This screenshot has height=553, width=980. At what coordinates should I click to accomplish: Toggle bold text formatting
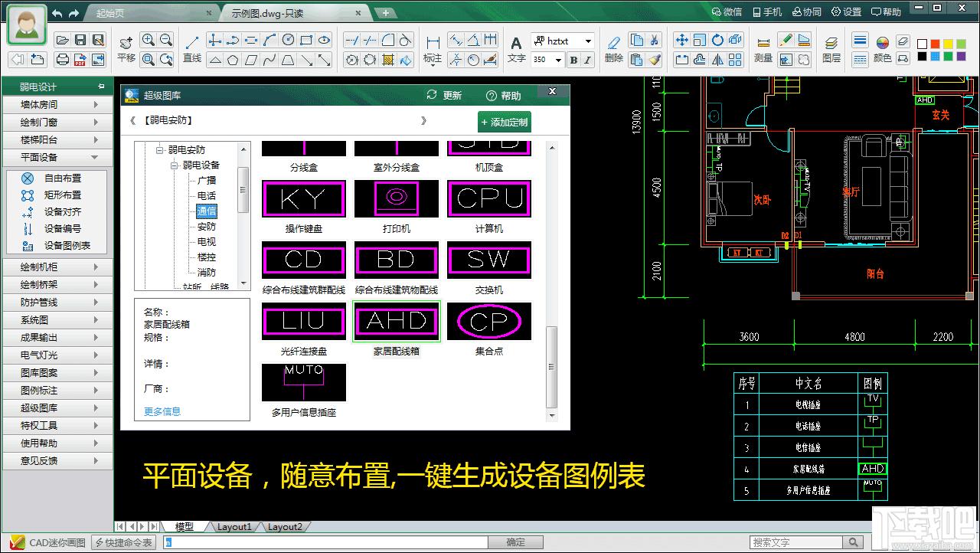[x=575, y=60]
